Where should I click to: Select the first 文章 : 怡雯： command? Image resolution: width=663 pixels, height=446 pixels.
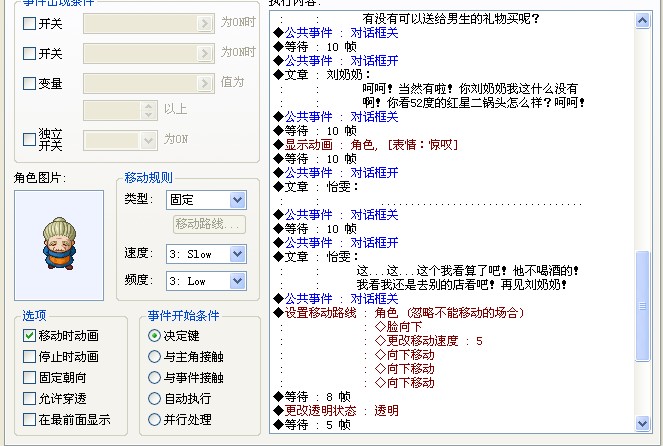pyautogui.click(x=316, y=186)
